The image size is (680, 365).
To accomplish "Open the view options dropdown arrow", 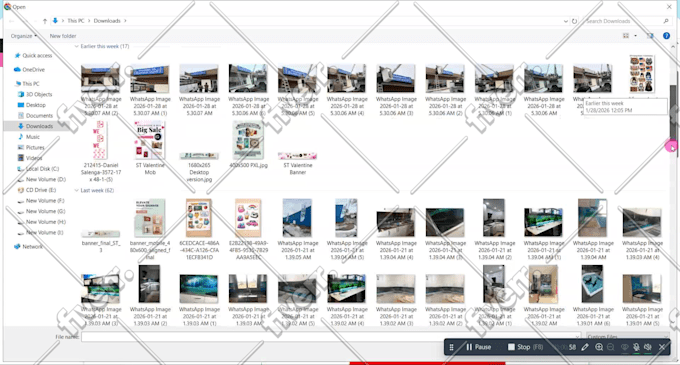I will tap(635, 36).
